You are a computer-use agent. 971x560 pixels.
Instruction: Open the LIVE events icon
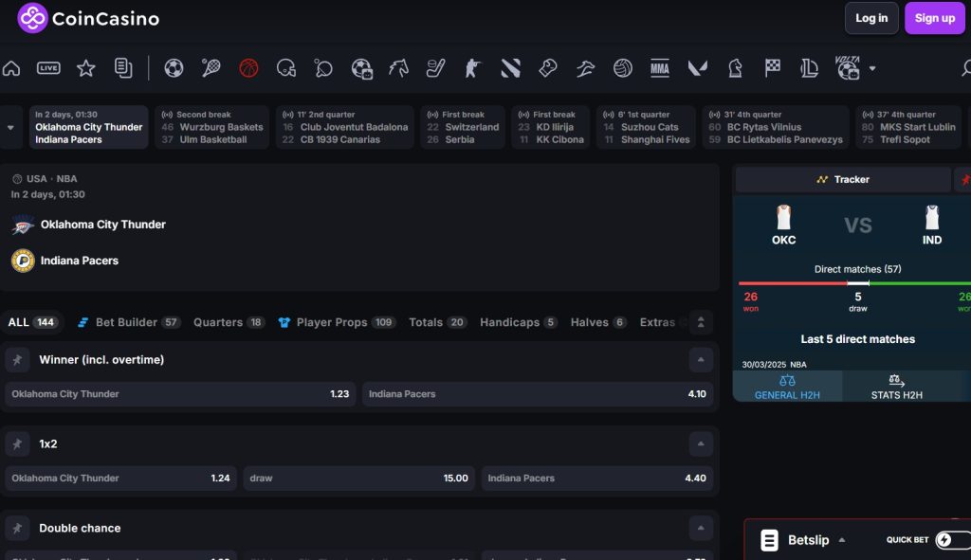[48, 68]
